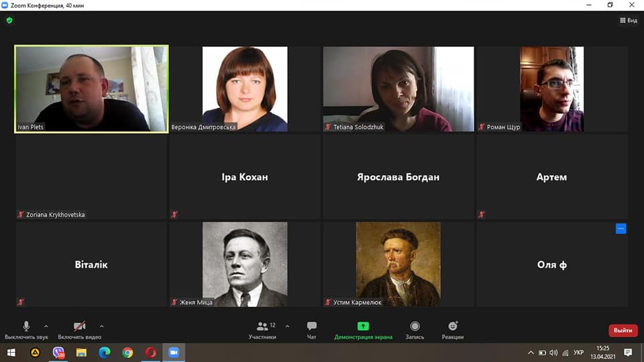Mute the microphone (Выключить звук)
The width and height of the screenshot is (644, 362).
pos(26,330)
